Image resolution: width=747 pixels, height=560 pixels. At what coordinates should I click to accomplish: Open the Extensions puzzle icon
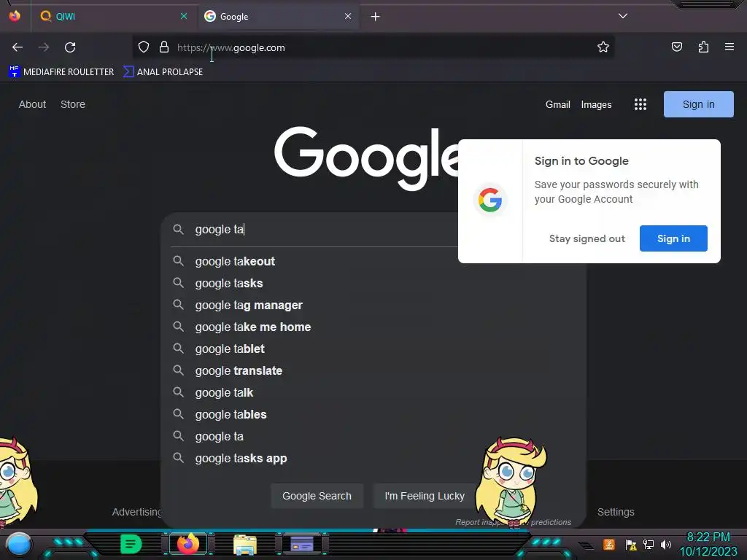point(703,47)
